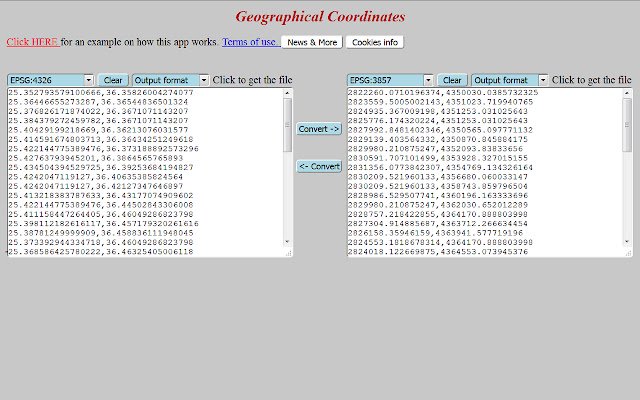Click line 2830591.707101499,4353928.327015155

pos(438,158)
